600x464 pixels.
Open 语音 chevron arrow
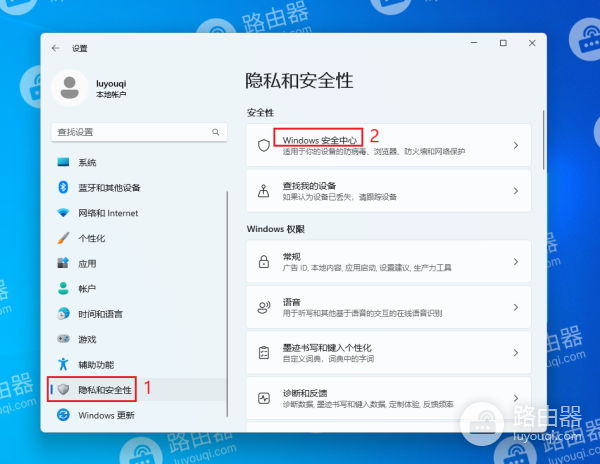[516, 307]
